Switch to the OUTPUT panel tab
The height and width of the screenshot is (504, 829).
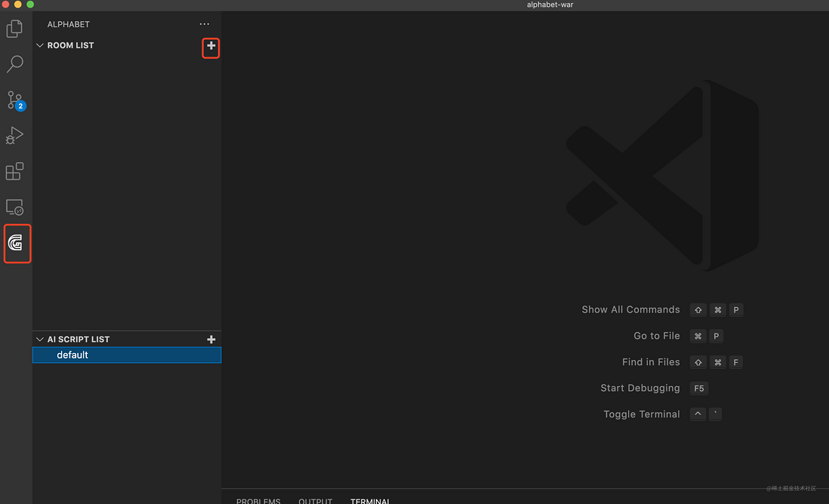coord(315,501)
